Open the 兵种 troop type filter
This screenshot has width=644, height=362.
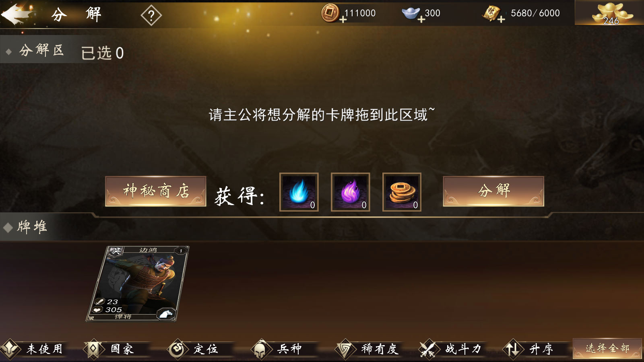[284, 349]
